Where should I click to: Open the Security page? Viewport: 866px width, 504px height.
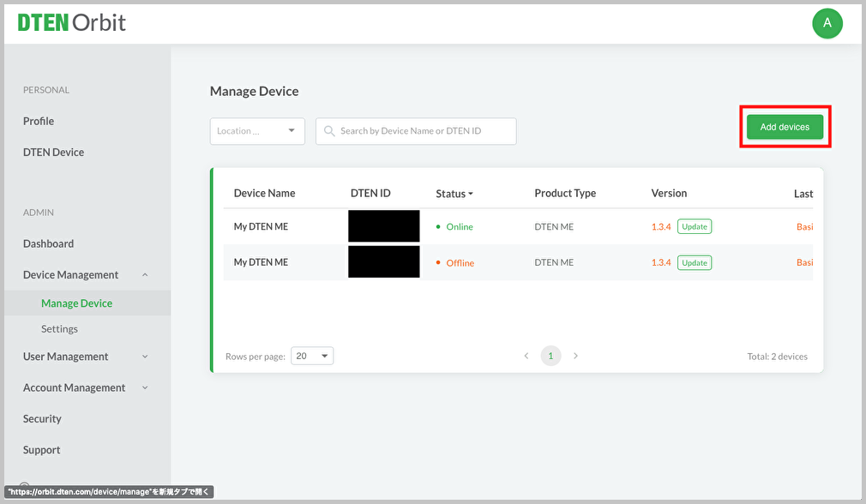[x=42, y=418]
